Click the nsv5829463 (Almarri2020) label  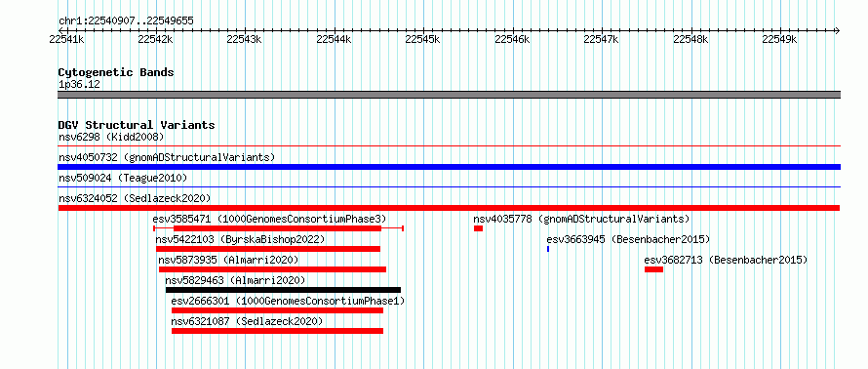(235, 280)
